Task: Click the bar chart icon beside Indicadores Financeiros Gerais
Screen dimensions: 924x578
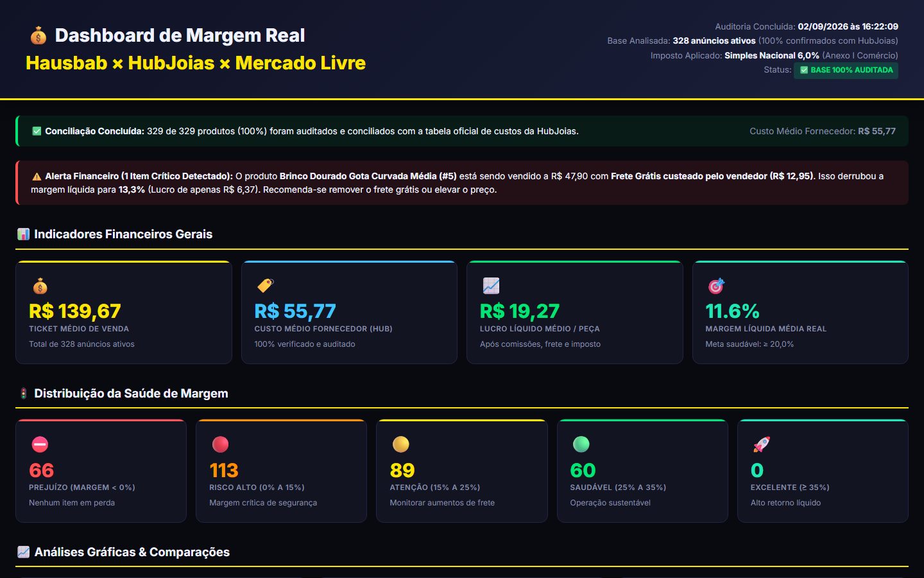Action: (x=23, y=234)
